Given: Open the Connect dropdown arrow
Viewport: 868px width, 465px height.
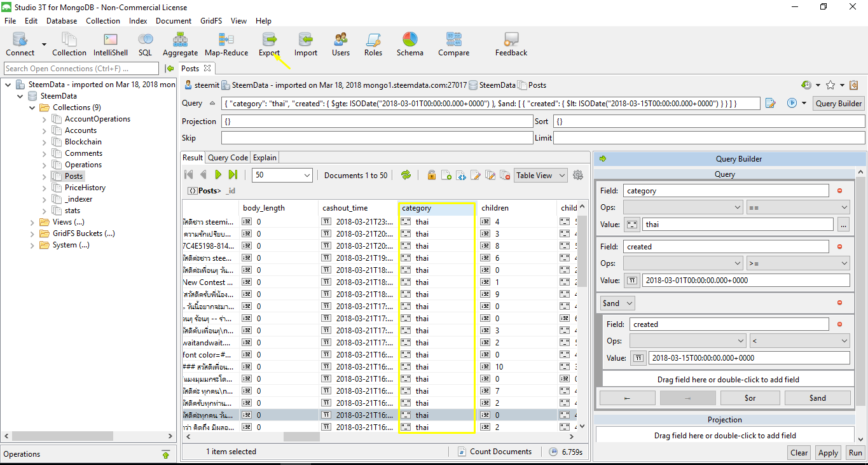Looking at the screenshot, I should [45, 45].
